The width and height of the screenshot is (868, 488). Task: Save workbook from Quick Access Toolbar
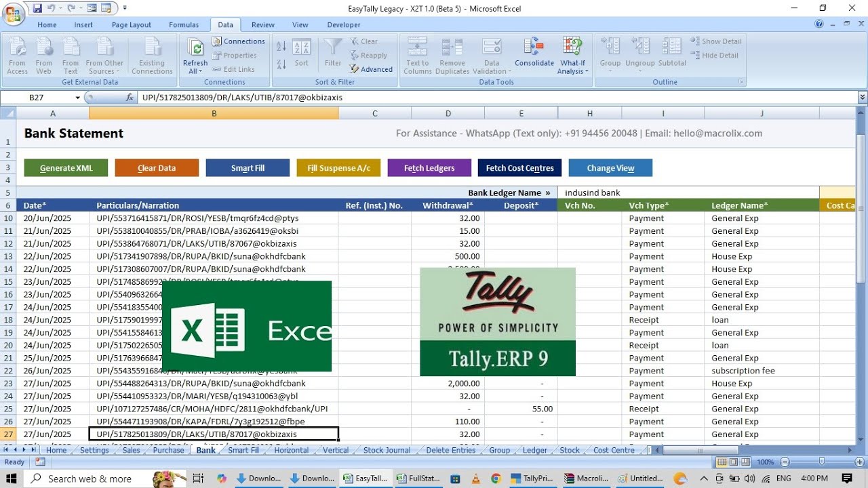click(x=37, y=8)
